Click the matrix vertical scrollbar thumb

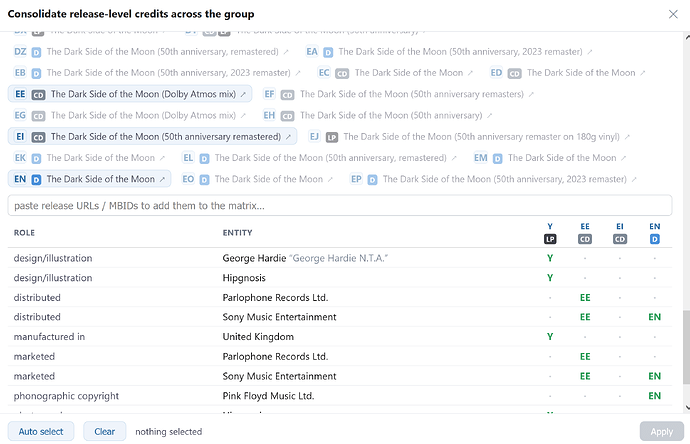(686, 347)
